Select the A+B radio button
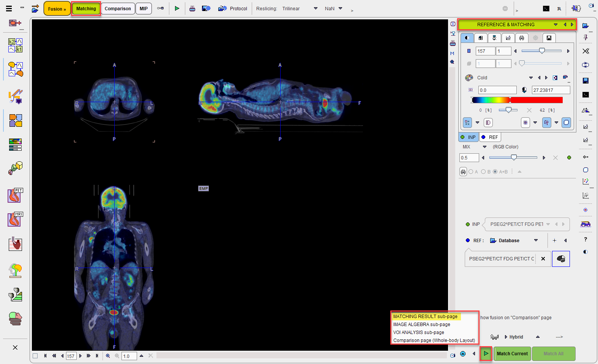 [495, 172]
